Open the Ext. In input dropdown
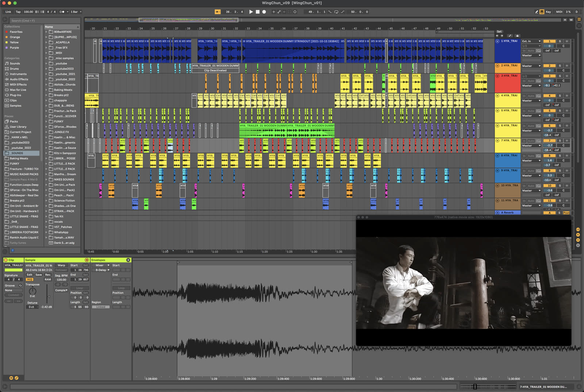The height and width of the screenshot is (392, 584). pyautogui.click(x=531, y=41)
